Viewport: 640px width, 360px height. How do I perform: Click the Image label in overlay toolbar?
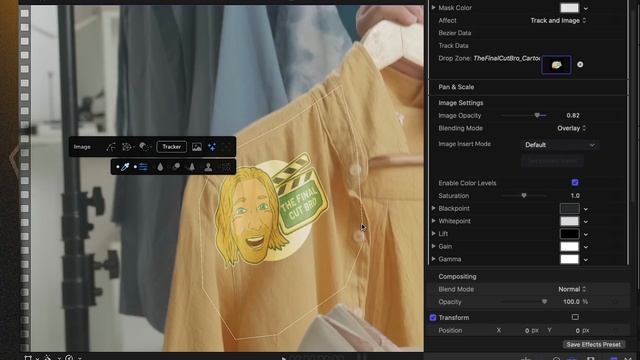point(82,147)
